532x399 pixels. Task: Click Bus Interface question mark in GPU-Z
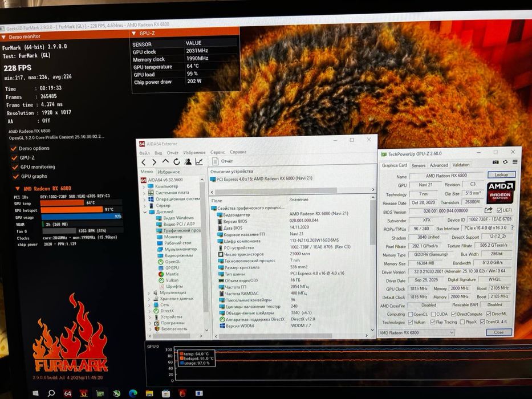512,227
